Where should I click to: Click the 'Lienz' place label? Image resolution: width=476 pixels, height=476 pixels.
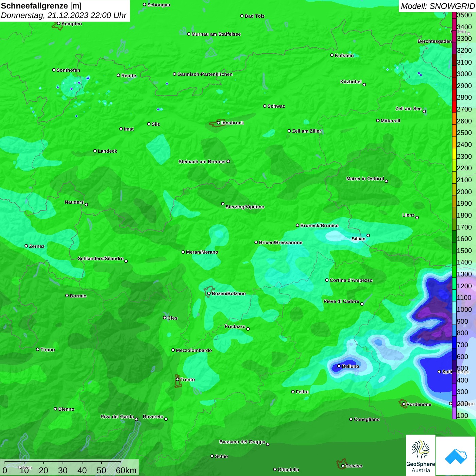[x=408, y=215]
